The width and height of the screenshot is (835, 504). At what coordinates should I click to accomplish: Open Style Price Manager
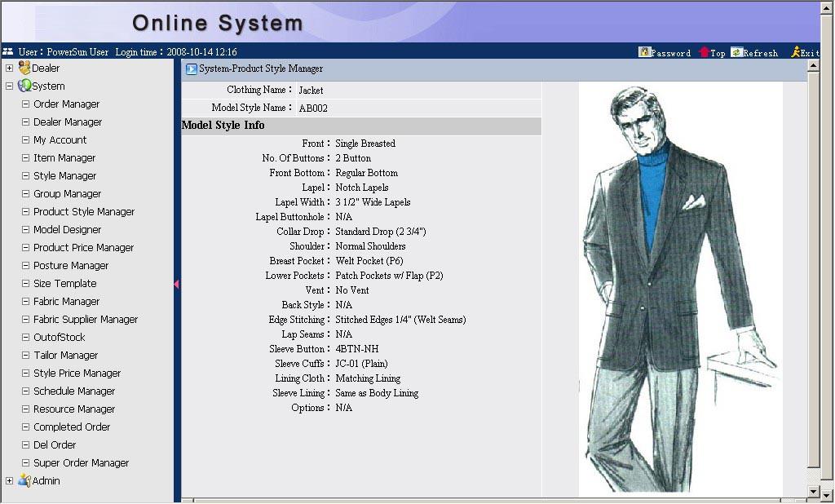pyautogui.click(x=77, y=373)
